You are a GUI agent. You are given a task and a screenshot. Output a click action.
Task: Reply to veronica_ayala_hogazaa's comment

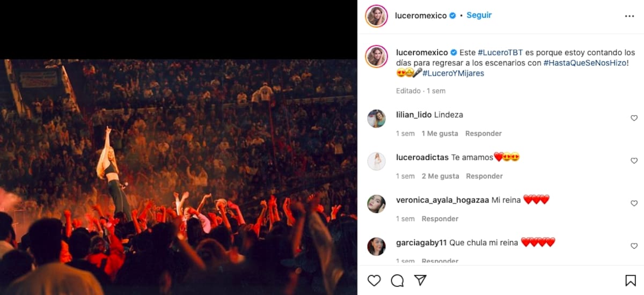pyautogui.click(x=440, y=219)
